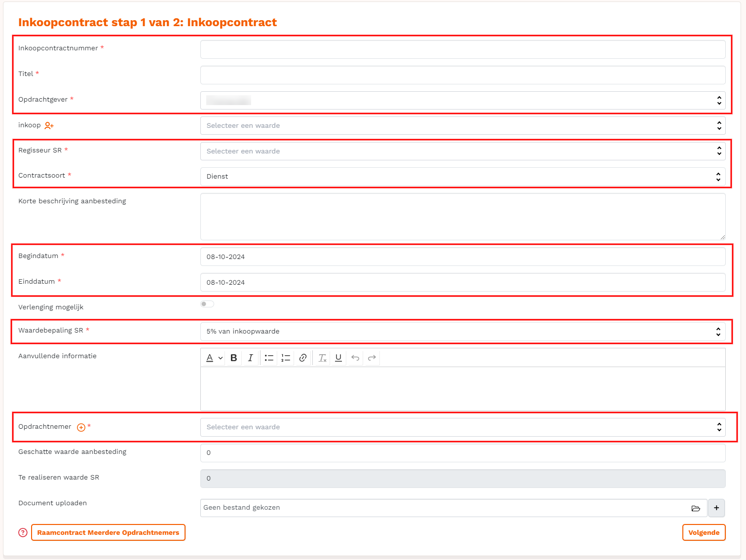
Task: Open the Regisseur SR dropdown
Action: coord(463,151)
